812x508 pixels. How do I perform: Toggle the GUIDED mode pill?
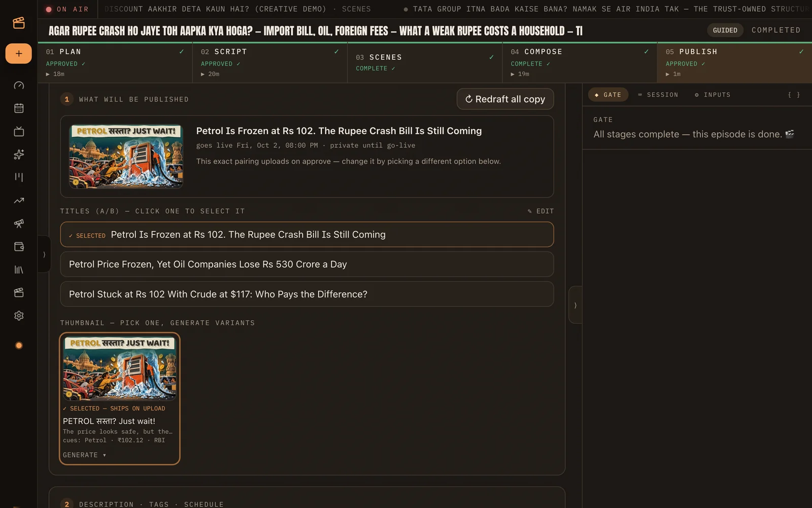pyautogui.click(x=725, y=30)
